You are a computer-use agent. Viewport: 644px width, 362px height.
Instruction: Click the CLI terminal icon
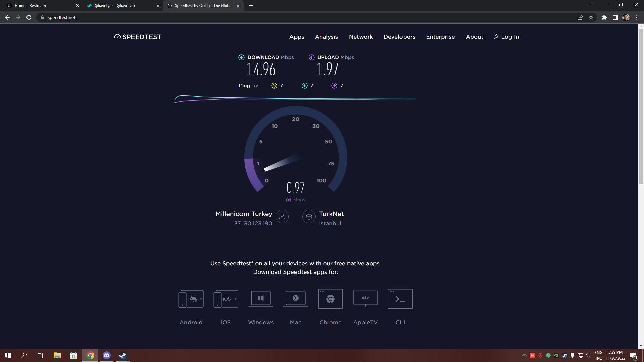pos(400,299)
